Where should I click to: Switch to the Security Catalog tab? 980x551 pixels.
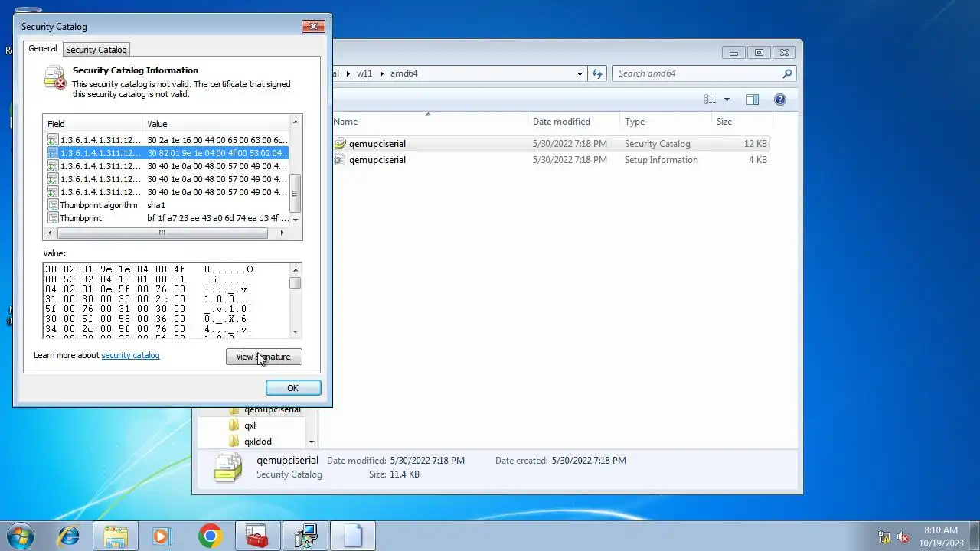96,50
